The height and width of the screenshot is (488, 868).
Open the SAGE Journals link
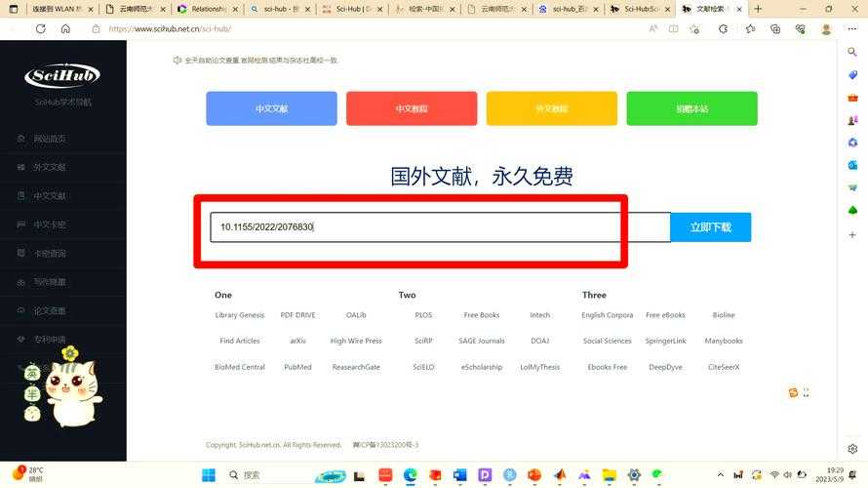point(482,341)
